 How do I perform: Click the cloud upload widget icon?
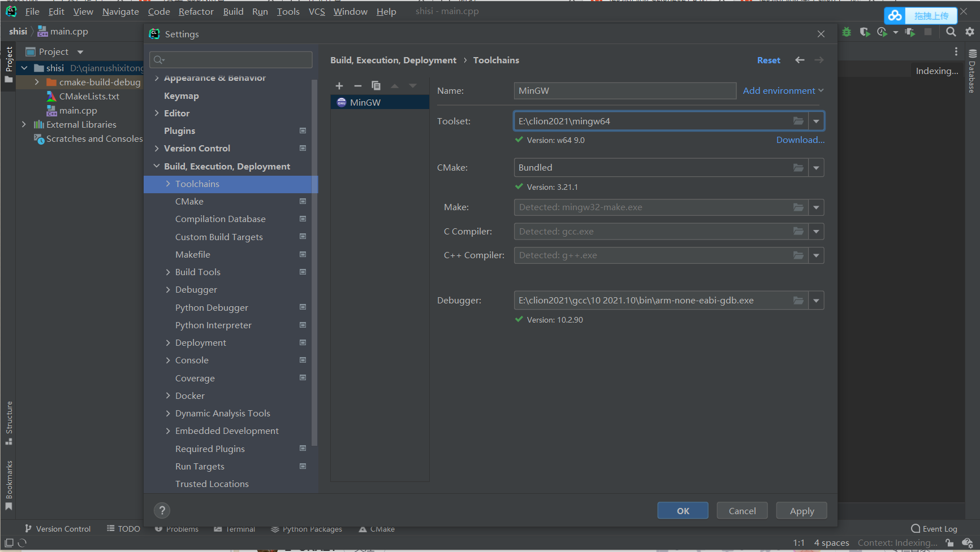(895, 16)
